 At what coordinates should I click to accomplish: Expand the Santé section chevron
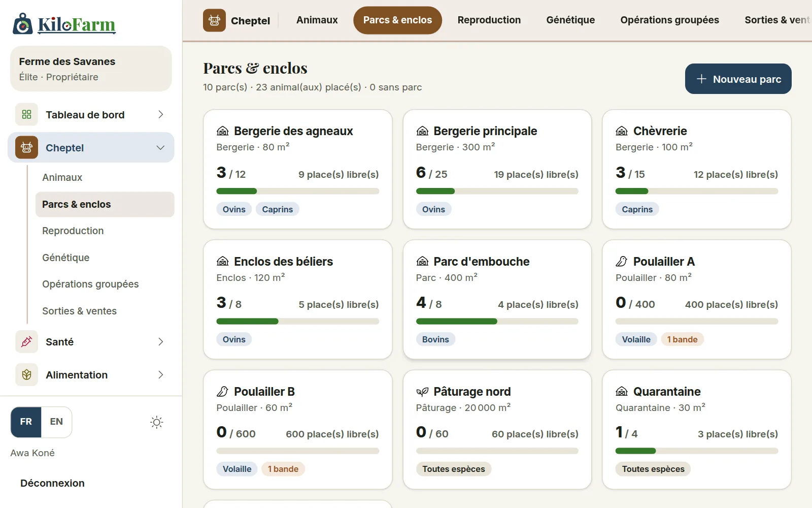point(160,341)
